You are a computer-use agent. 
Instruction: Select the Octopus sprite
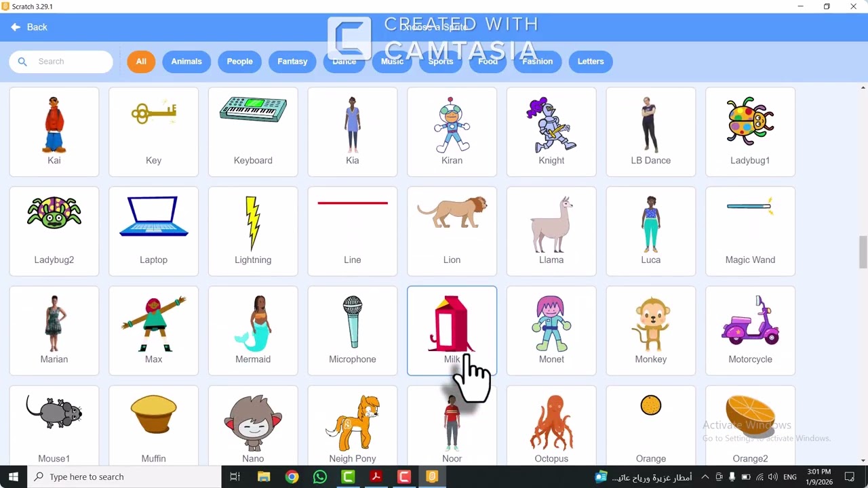point(551,426)
